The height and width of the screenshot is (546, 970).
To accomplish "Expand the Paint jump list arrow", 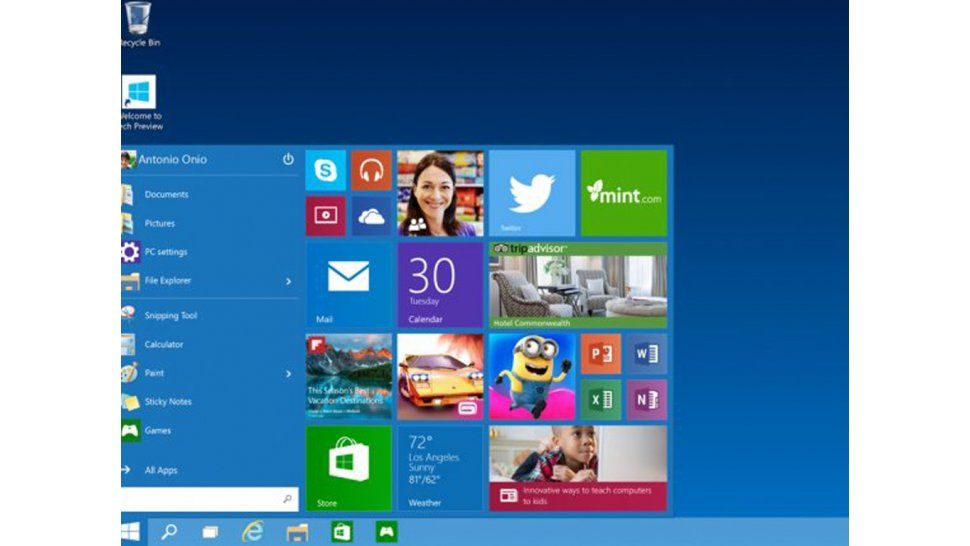I will click(288, 373).
